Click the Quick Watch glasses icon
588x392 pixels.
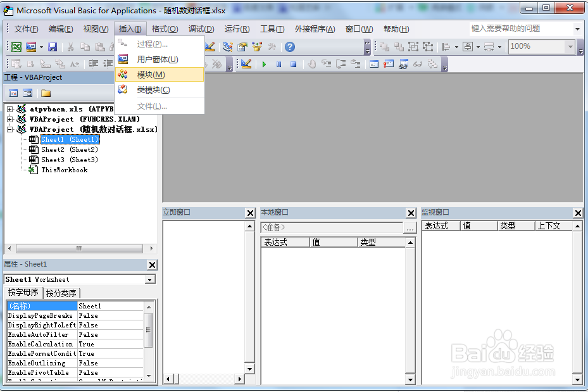click(418, 64)
